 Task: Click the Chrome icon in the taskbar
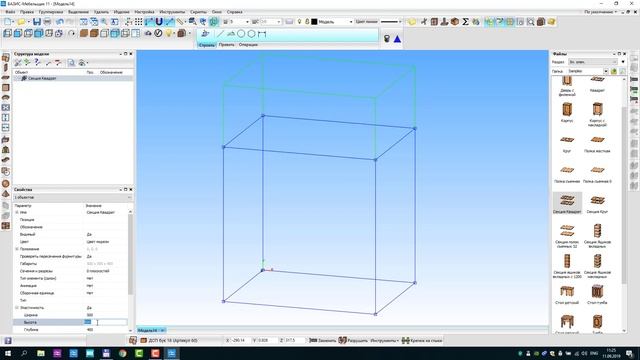click(x=122, y=353)
